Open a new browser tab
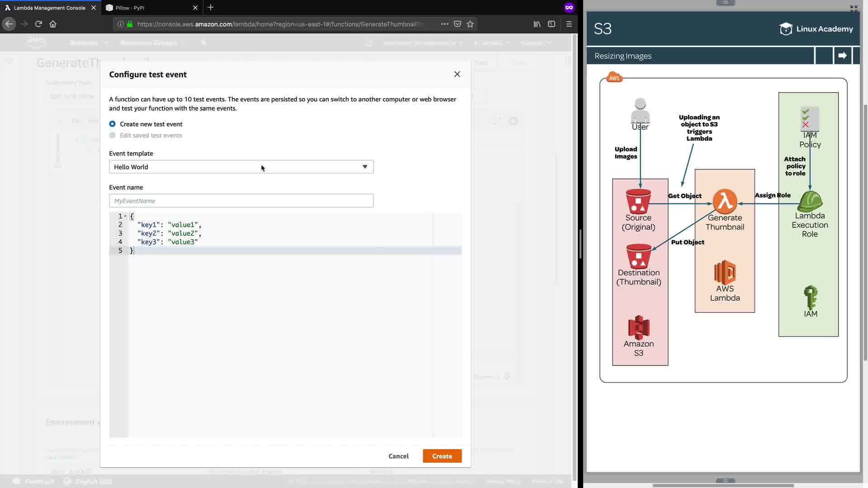Screen dimensions: 868x488 211,8
